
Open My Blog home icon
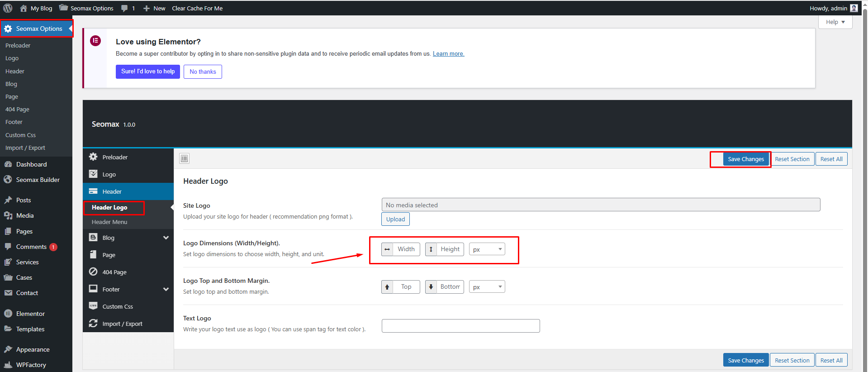[24, 8]
